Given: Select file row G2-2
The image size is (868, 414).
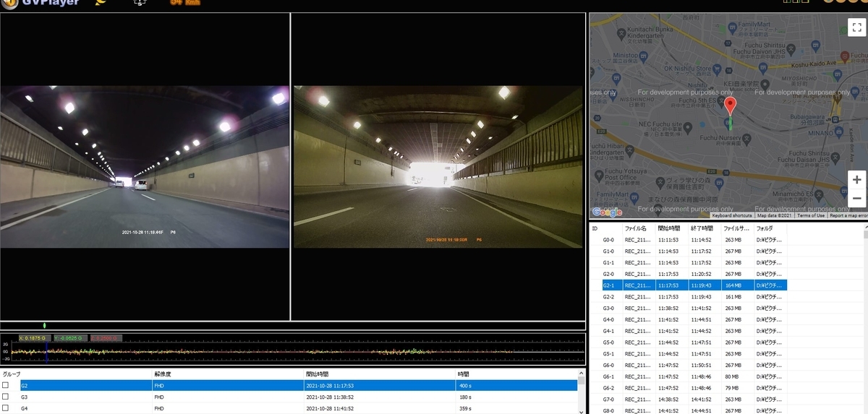Looking at the screenshot, I should point(689,297).
